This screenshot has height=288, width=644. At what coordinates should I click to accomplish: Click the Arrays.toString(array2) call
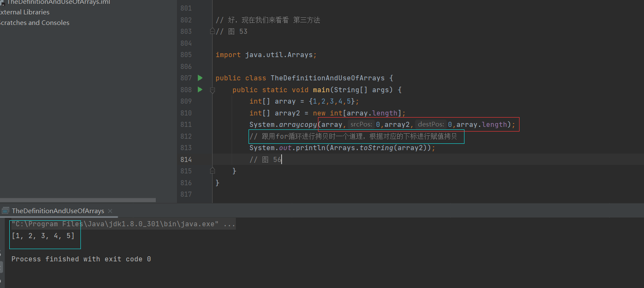(378, 148)
